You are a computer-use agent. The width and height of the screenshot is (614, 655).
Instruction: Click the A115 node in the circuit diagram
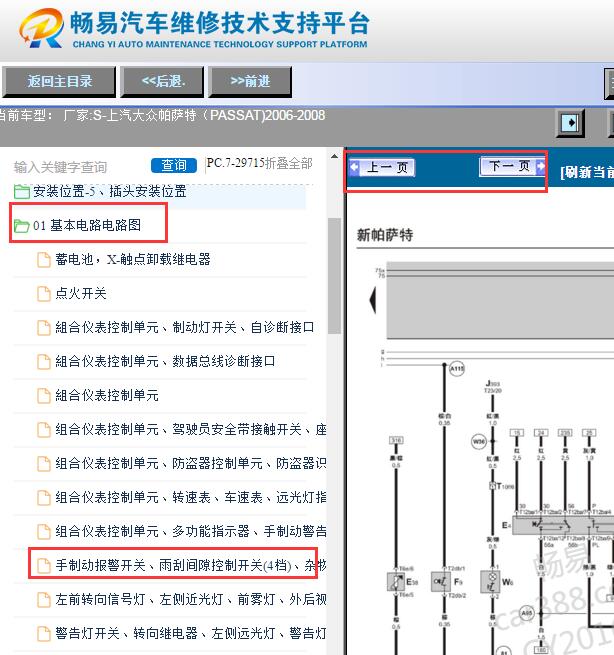coord(457,369)
